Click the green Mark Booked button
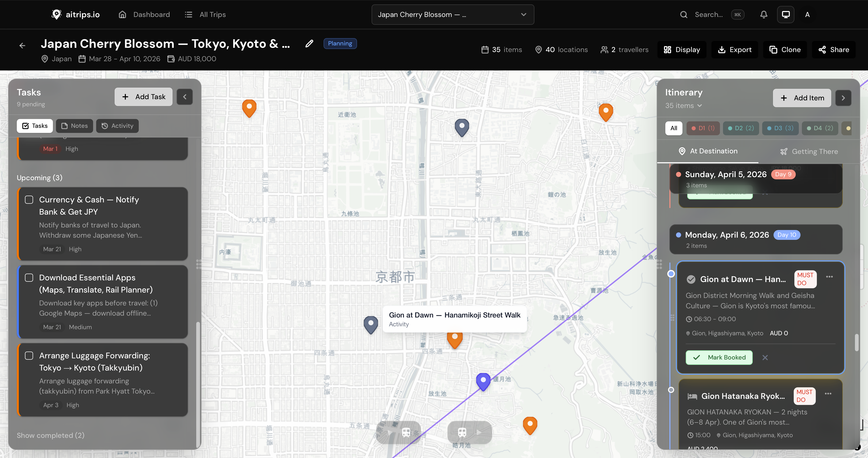 pos(719,358)
